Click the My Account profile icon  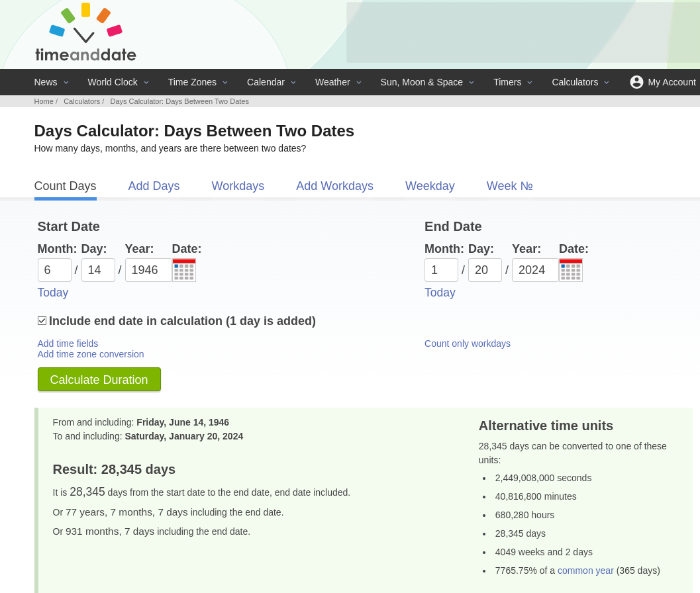pos(636,82)
